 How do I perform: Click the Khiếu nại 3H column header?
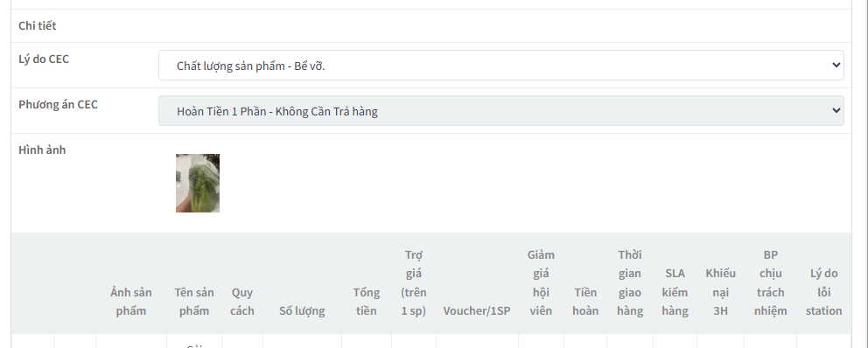pos(721,292)
